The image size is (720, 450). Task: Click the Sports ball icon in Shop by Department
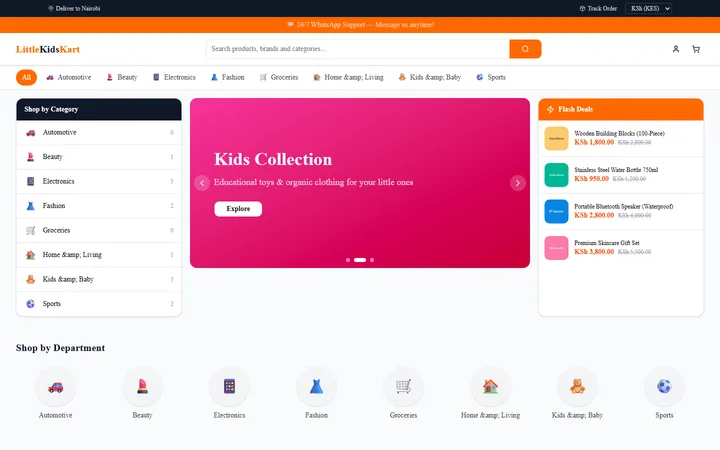pos(664,387)
